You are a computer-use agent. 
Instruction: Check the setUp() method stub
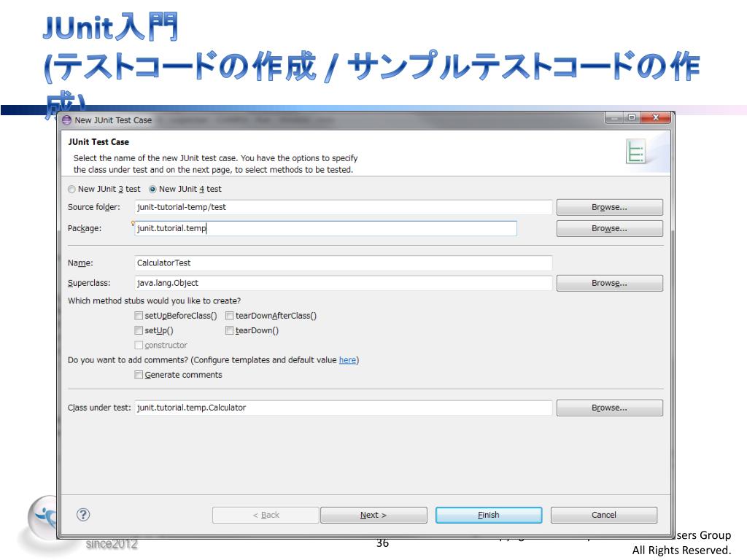pyautogui.click(x=139, y=330)
